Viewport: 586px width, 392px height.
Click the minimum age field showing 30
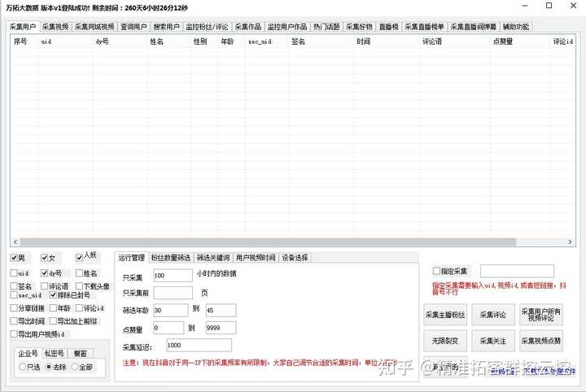[170, 310]
